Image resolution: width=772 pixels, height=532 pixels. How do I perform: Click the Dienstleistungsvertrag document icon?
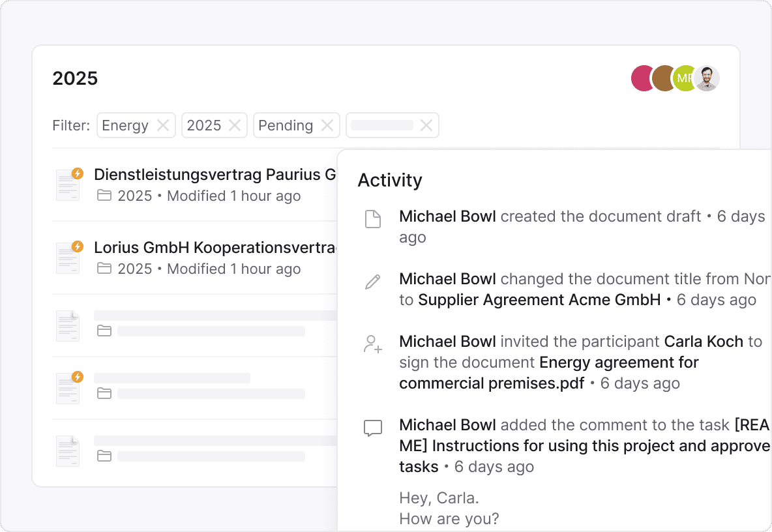tap(68, 185)
